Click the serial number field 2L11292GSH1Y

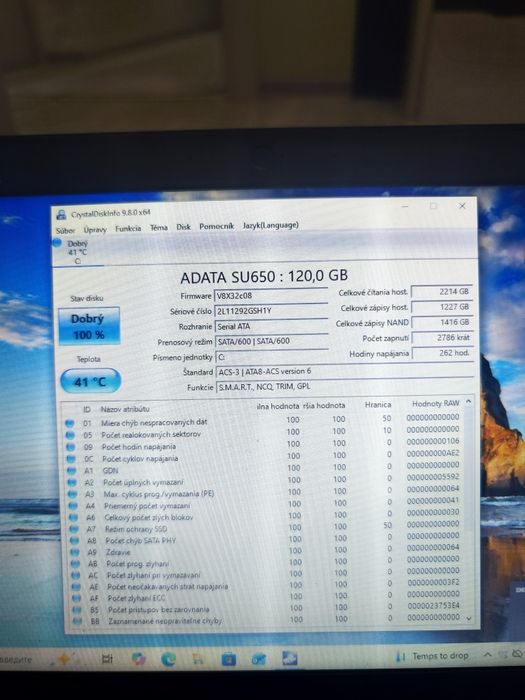coord(271,311)
